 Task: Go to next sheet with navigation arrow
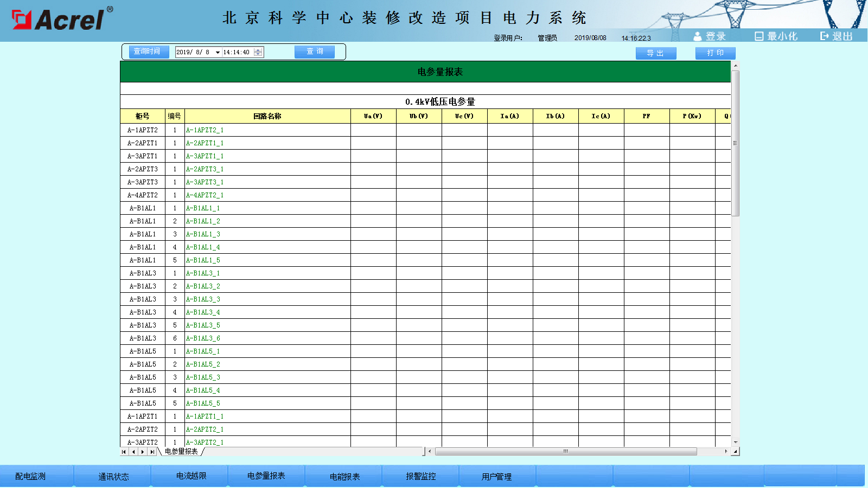143,452
